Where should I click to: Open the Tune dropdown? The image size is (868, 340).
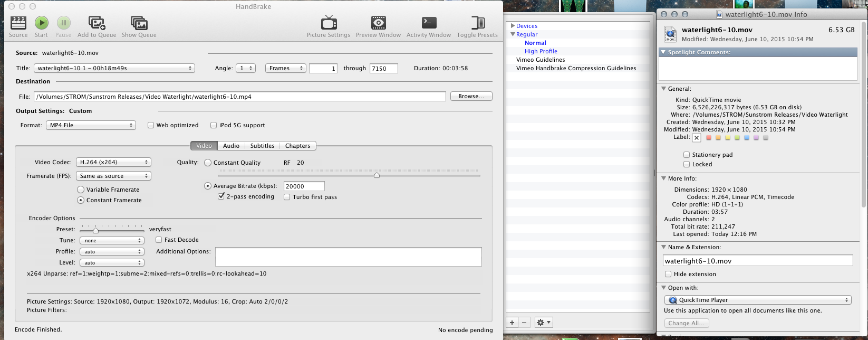[112, 240]
